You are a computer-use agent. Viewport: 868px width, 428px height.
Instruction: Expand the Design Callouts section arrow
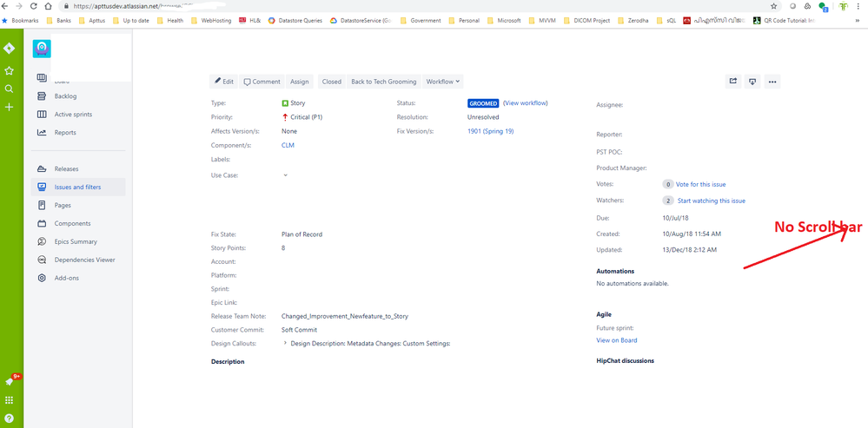coord(285,344)
